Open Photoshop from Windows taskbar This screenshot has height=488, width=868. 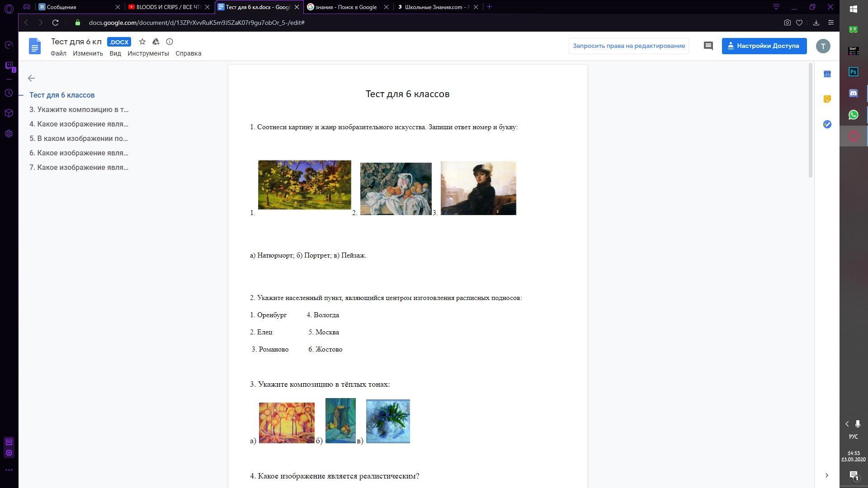(x=853, y=72)
